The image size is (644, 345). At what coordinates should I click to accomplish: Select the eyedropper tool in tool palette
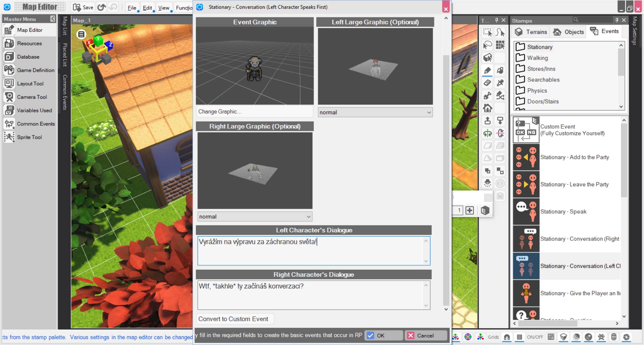[500, 83]
